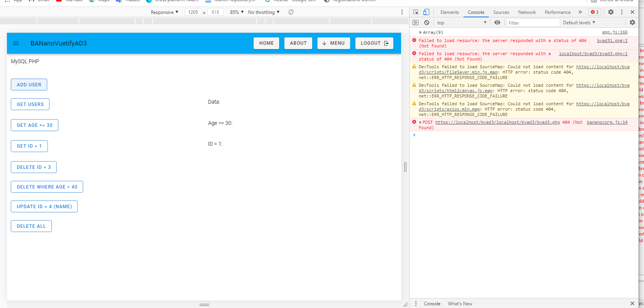644x308 pixels.
Task: Open console settings gear
Action: click(632, 22)
